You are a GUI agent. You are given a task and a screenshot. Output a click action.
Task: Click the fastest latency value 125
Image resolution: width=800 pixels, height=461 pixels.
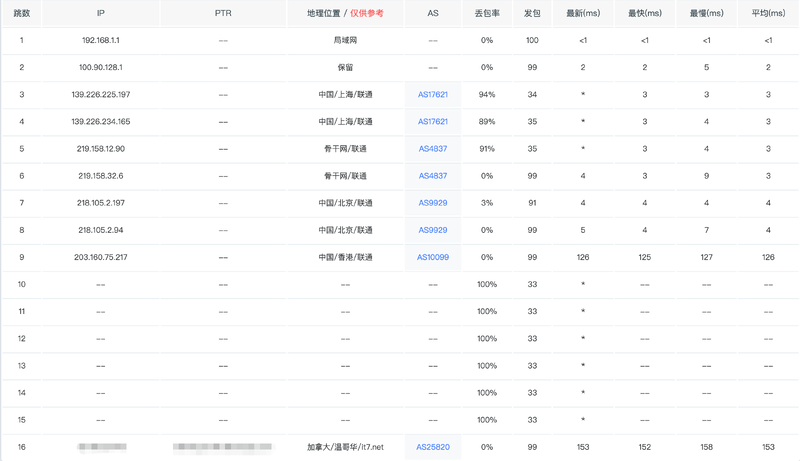[645, 257]
